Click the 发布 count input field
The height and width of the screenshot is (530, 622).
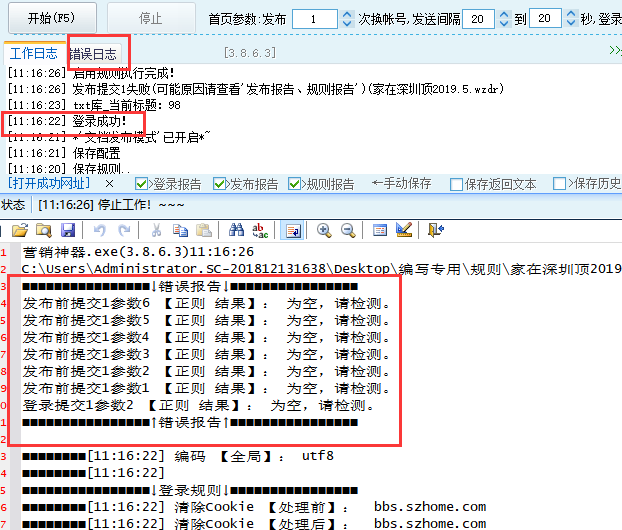(315, 19)
